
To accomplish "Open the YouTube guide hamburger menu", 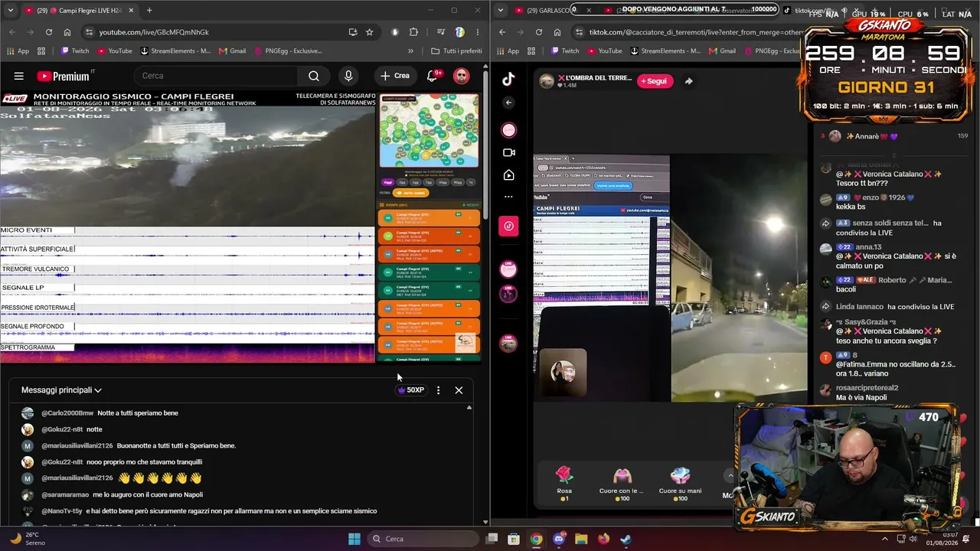I will pyautogui.click(x=19, y=76).
